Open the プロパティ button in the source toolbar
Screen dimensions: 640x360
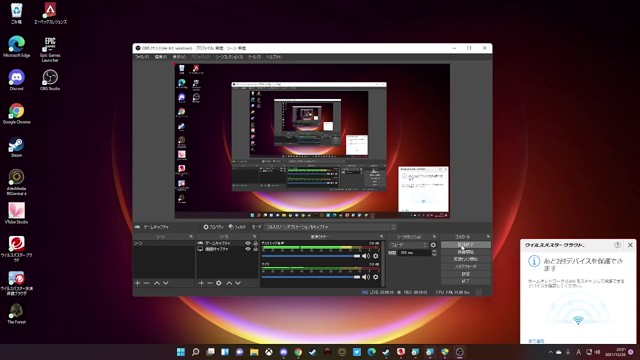point(214,227)
